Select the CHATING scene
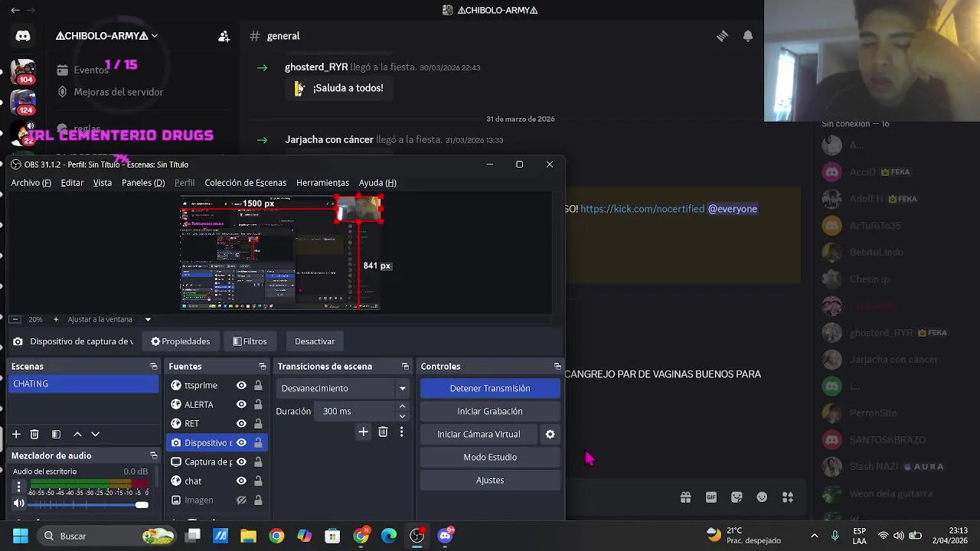 tap(84, 383)
